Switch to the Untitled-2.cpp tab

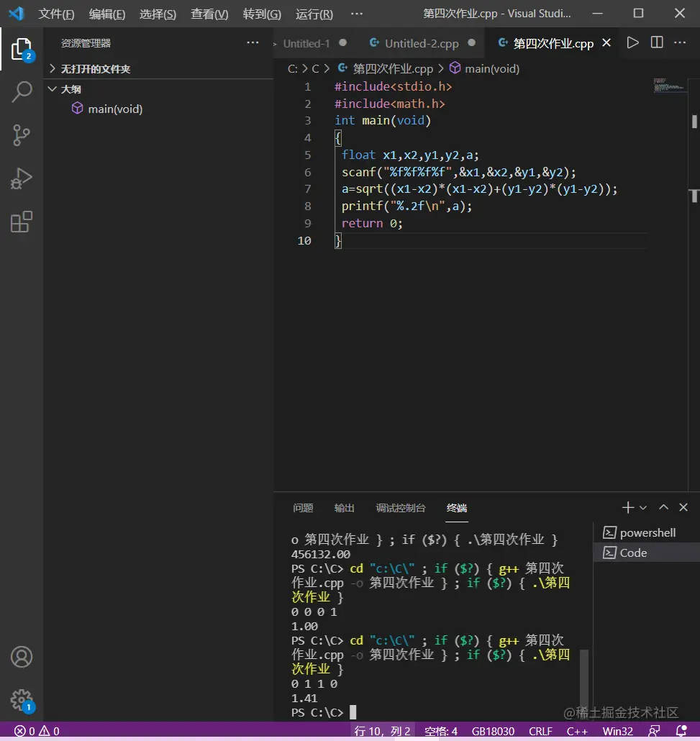421,44
